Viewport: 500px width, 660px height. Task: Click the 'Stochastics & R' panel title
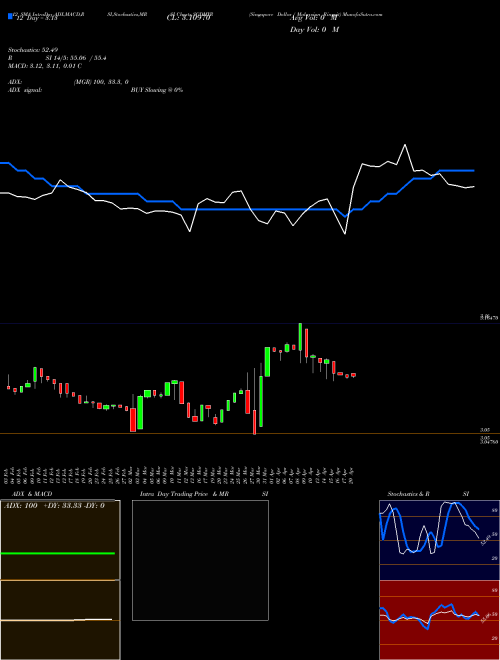click(x=408, y=494)
